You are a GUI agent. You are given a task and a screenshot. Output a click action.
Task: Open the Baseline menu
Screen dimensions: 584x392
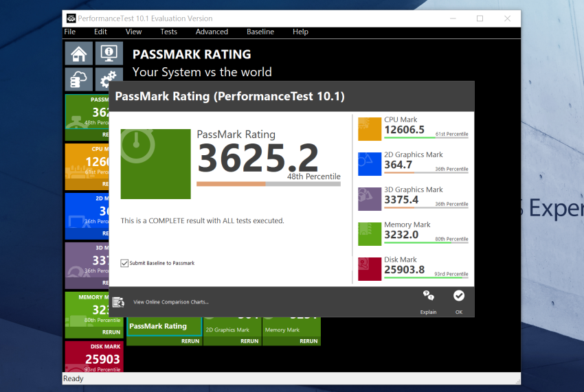coord(260,32)
